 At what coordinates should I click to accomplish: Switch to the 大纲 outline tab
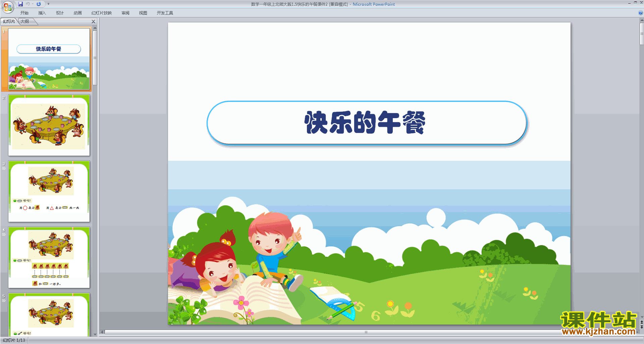coord(25,21)
